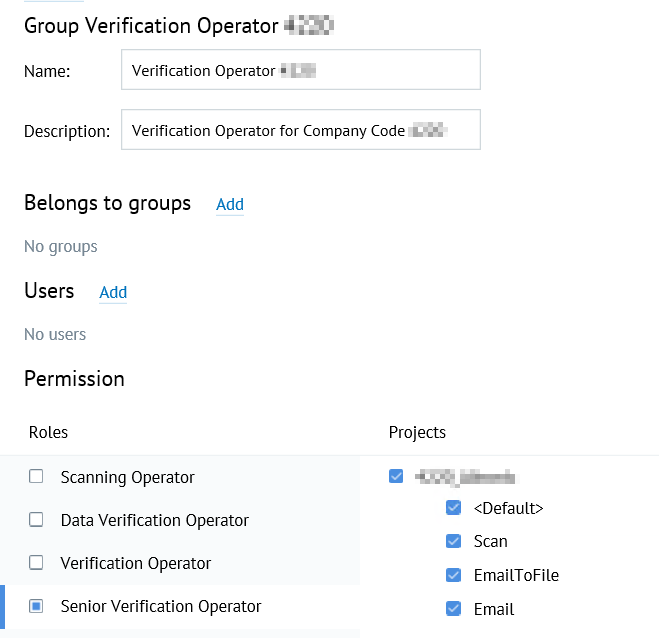Focus the Name input field
Viewport: 659px width, 638px height.
pos(301,70)
